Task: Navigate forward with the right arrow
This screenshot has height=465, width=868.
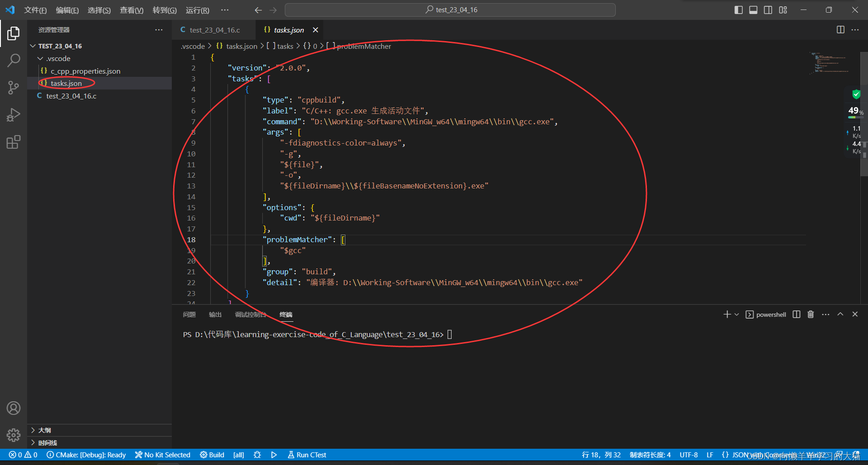Action: coord(273,10)
